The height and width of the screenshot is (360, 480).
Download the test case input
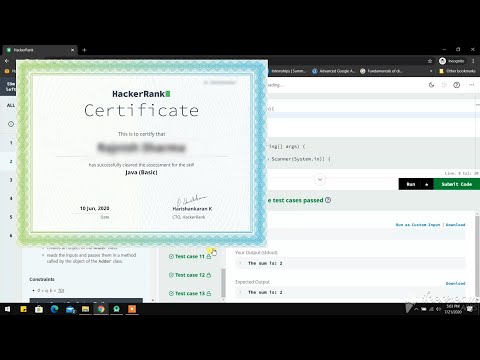point(455,225)
